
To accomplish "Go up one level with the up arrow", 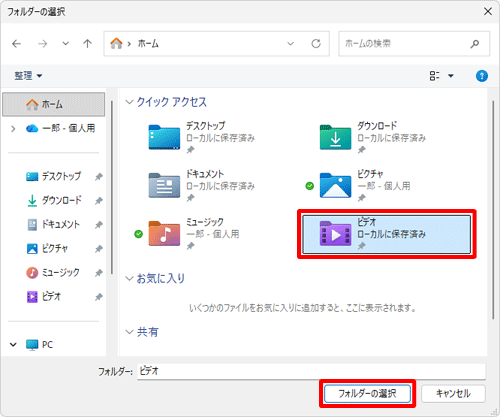I will [87, 44].
